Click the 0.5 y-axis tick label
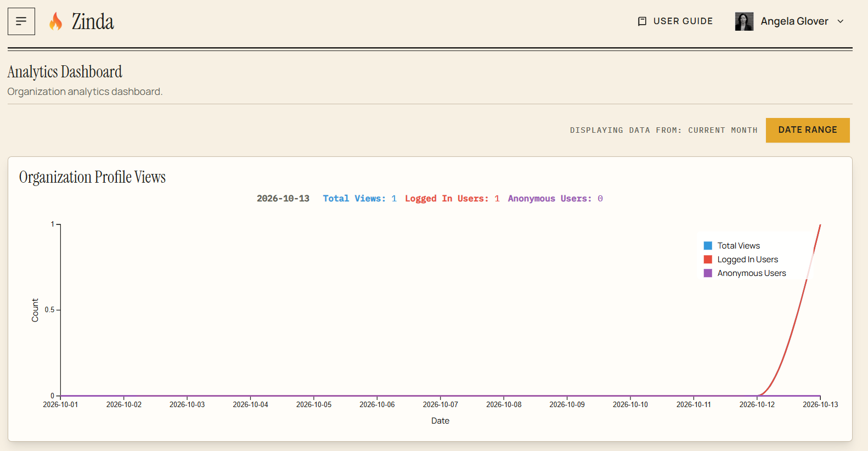The image size is (868, 451). click(49, 310)
